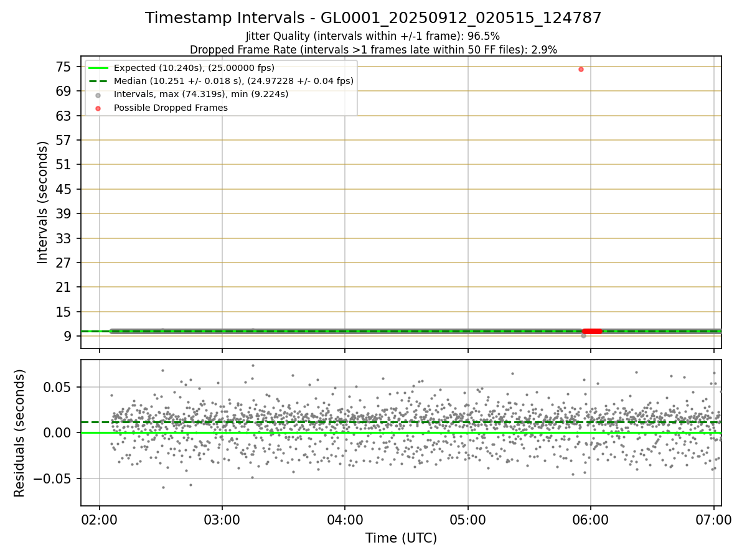Viewport: 747px width, 560px height.
Task: Click the '−0.05' tick on residuals axis
Action: click(x=53, y=479)
